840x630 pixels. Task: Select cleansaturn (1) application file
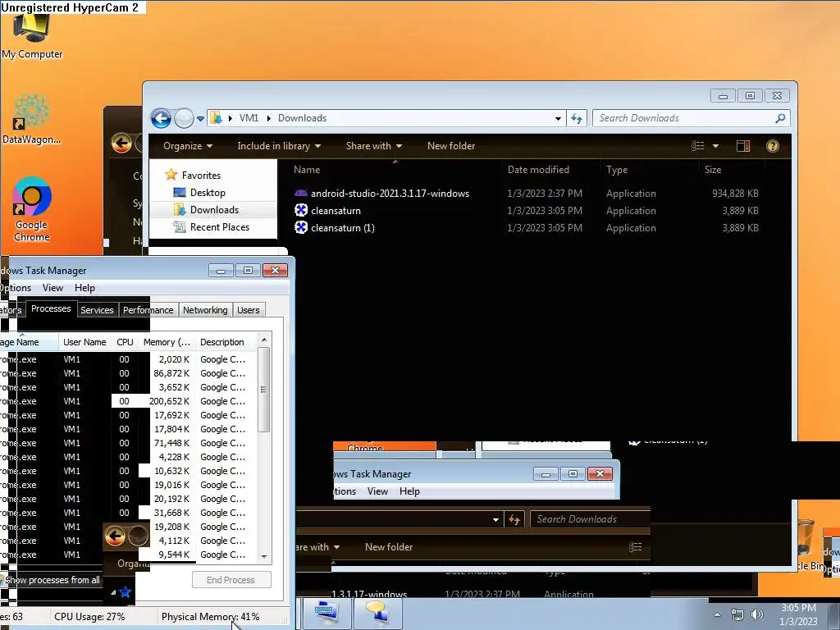click(527, 228)
